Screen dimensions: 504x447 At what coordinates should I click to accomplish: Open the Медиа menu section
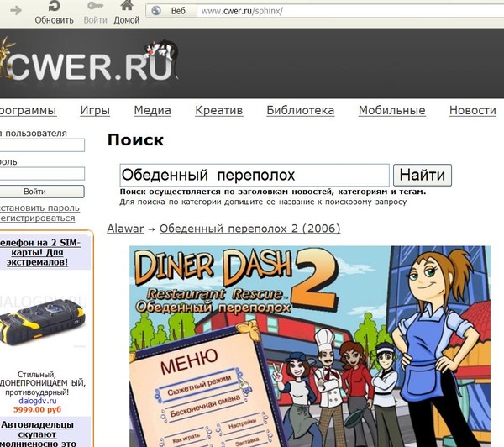pos(152,110)
